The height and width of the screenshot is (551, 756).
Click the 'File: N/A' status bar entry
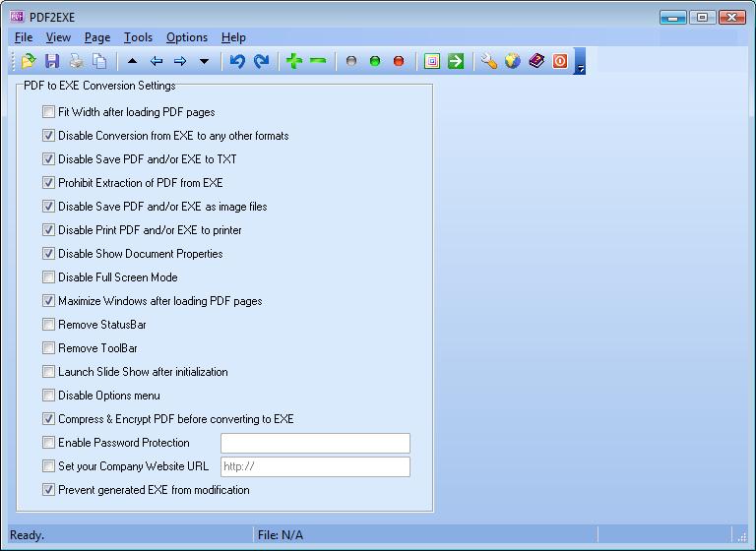coord(281,535)
